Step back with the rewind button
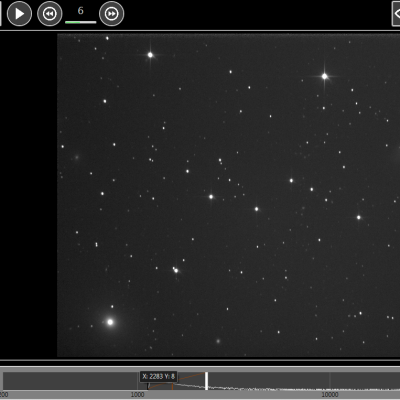This screenshot has width=400, height=400. 50,14
